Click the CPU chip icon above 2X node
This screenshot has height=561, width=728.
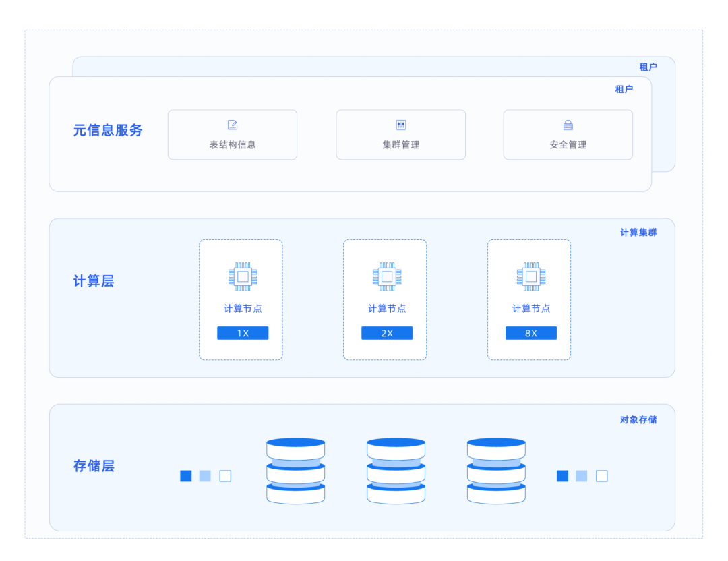[387, 276]
